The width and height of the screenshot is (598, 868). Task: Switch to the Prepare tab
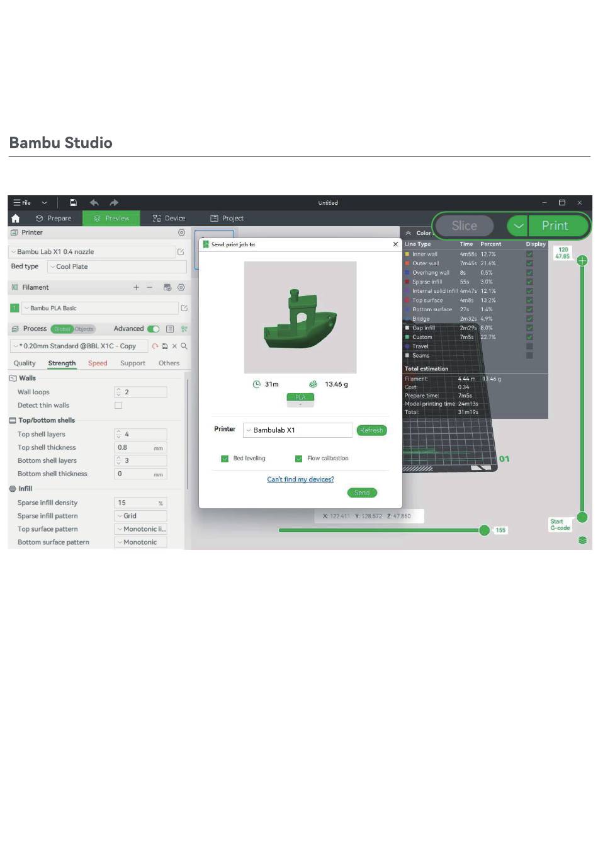54,219
